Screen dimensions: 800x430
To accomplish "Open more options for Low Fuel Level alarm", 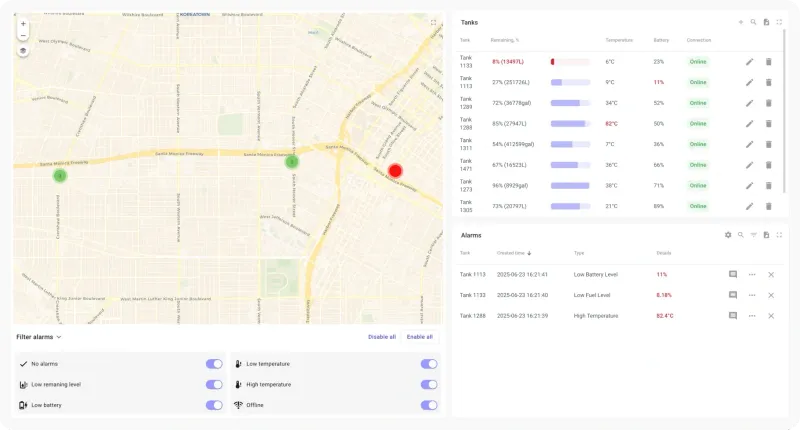I will 752,295.
